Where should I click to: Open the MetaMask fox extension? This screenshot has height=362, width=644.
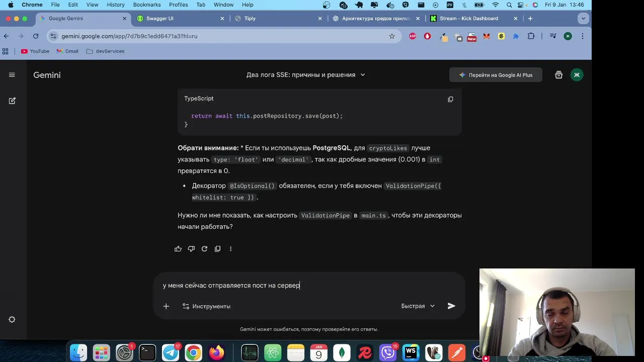point(487,36)
